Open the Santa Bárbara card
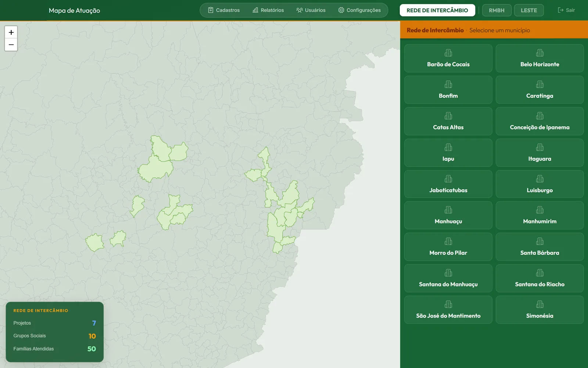Viewport: 588px width, 368px height. pos(539,247)
